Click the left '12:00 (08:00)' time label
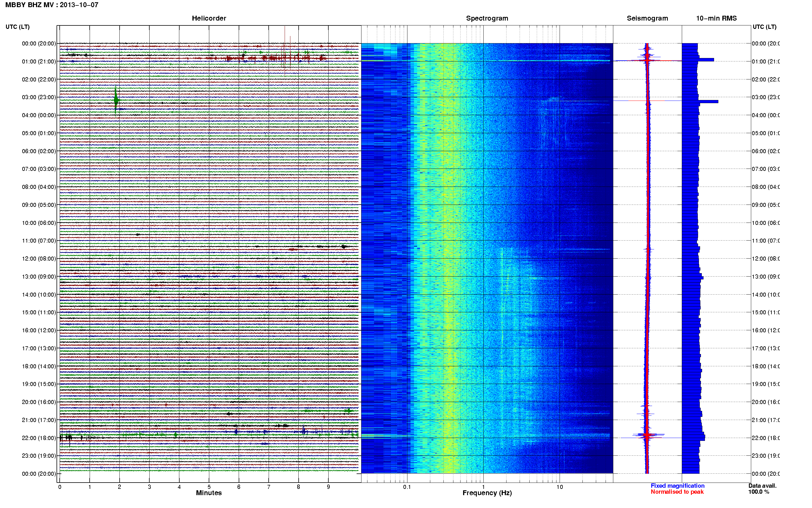This screenshot has height=508, width=812. (x=39, y=259)
